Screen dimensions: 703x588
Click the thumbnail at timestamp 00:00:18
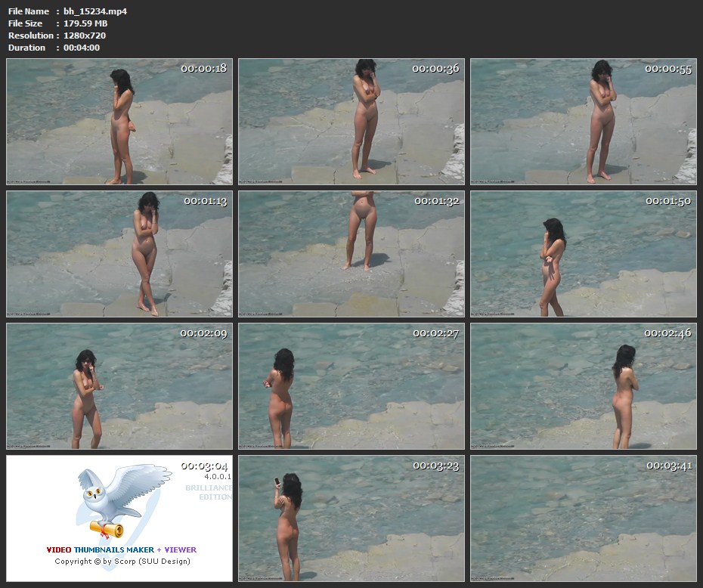[x=119, y=122]
